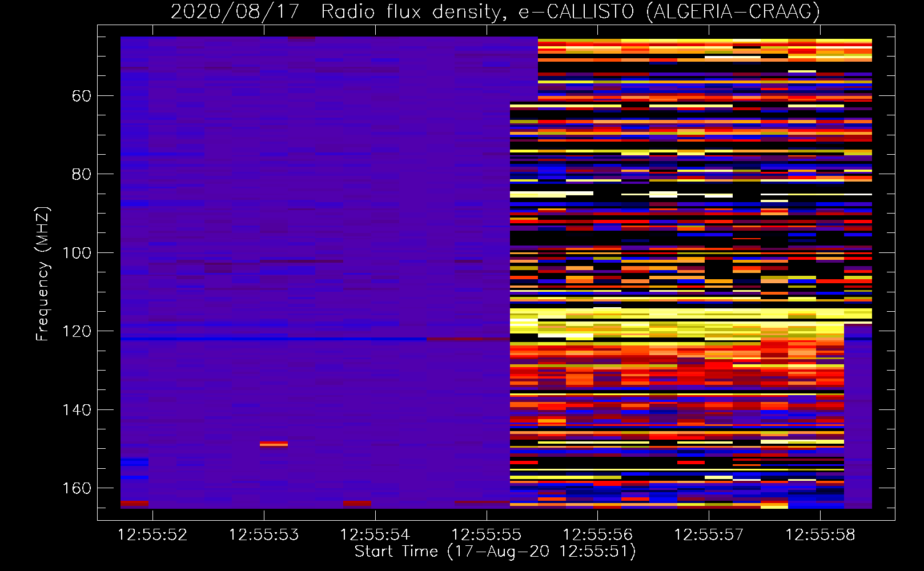Click the 60 frequency tick label

[x=82, y=96]
